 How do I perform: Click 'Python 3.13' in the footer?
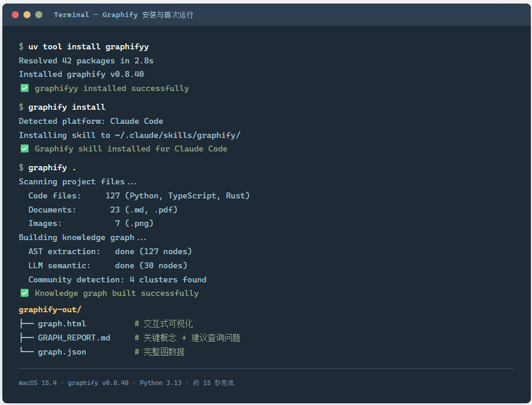tap(160, 383)
